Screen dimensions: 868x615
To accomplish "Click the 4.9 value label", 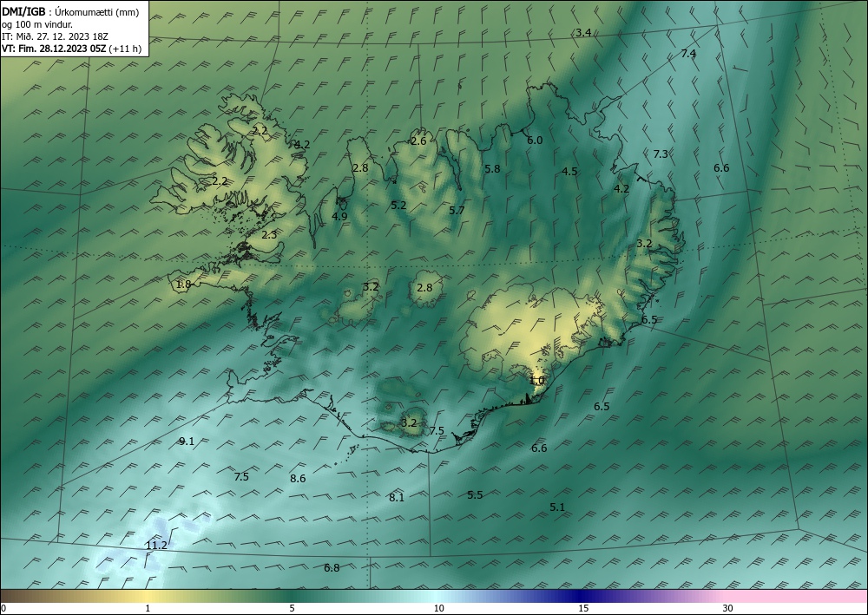I will 339,216.
